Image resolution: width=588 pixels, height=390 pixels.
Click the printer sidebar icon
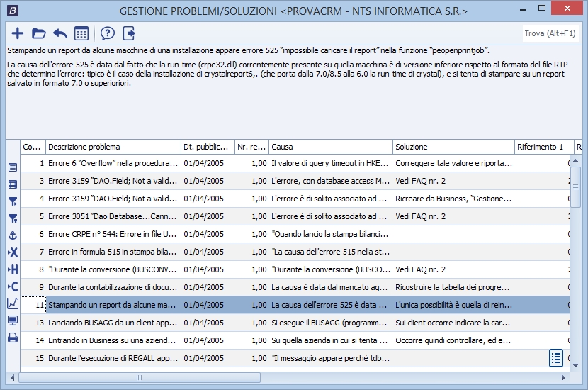coord(13,338)
